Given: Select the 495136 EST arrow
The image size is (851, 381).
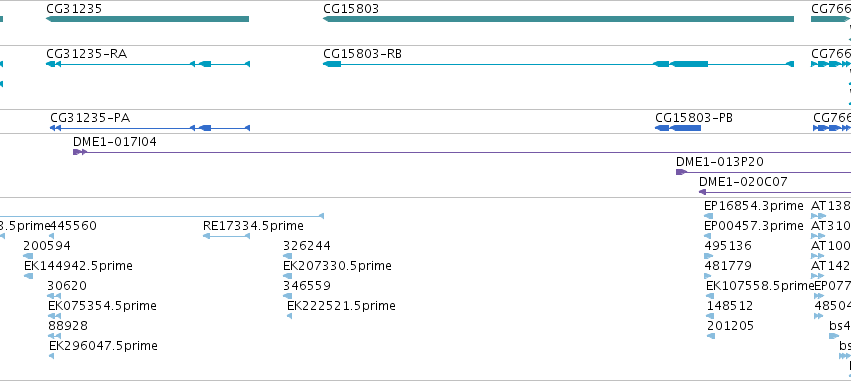Looking at the screenshot, I should (707, 256).
